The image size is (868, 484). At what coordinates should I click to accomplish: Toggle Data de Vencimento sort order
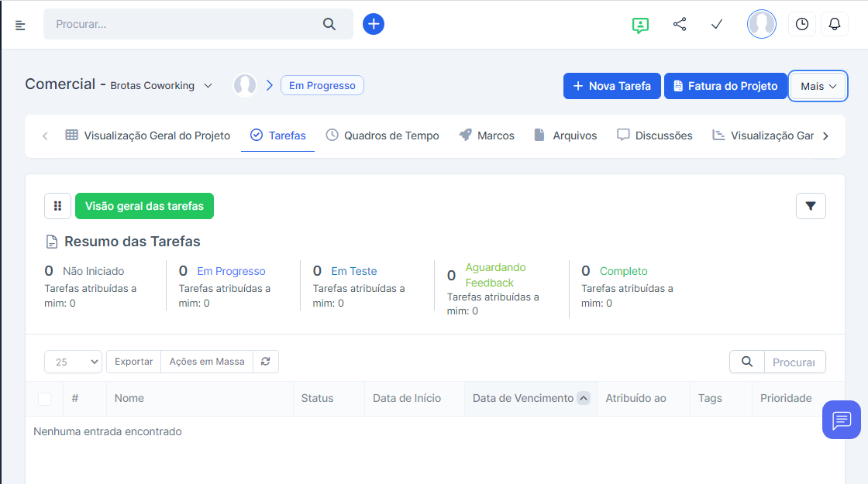pyautogui.click(x=584, y=398)
